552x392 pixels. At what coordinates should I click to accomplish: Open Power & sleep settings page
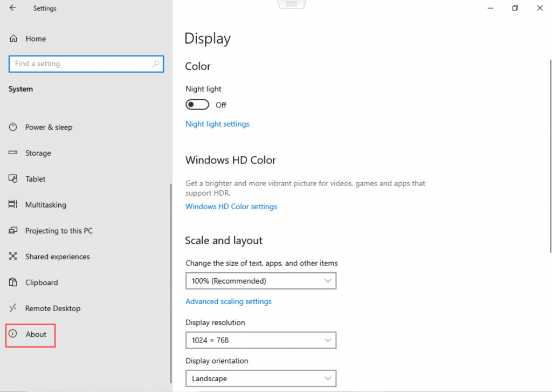(49, 127)
